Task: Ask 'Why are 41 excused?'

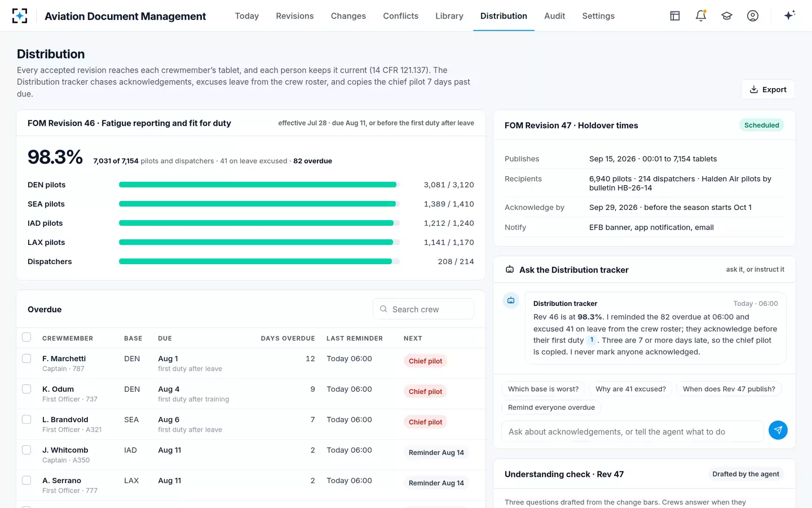Action: (x=630, y=389)
